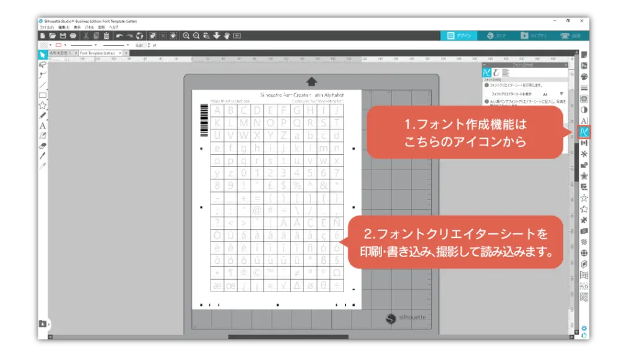Click the Save disk icon

[64, 36]
